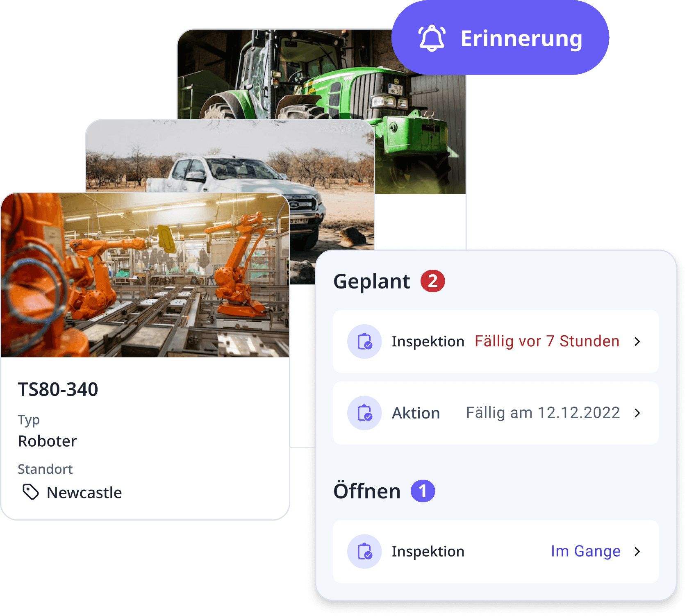
Task: Open the 'Fällig vor 7 Stunden' status
Action: [546, 341]
